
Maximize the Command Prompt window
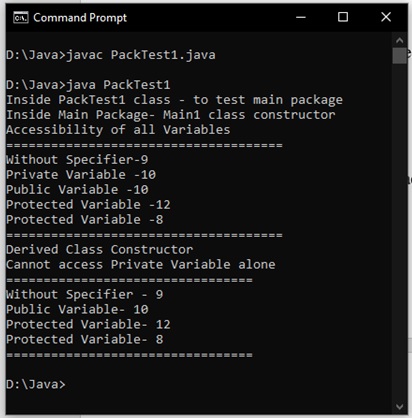tap(343, 17)
